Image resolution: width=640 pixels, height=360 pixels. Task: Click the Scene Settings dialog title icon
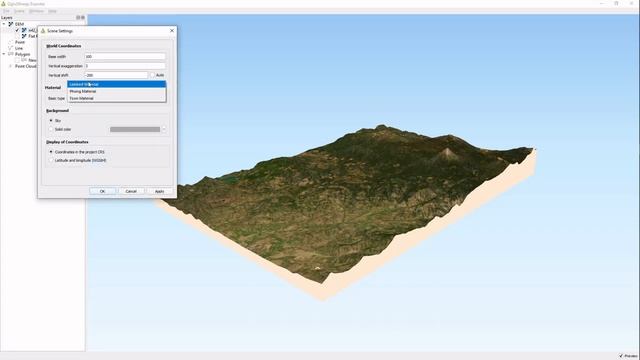[43, 31]
